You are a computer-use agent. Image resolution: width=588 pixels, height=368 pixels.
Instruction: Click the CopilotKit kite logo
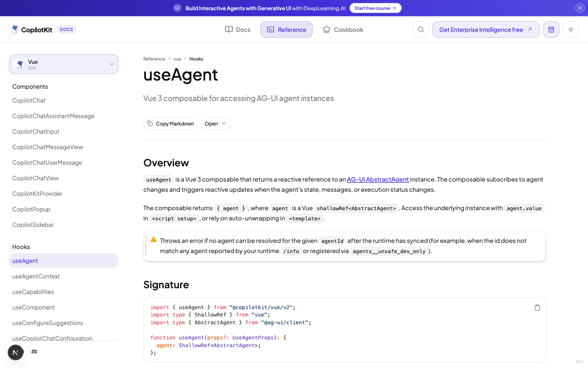tap(15, 29)
